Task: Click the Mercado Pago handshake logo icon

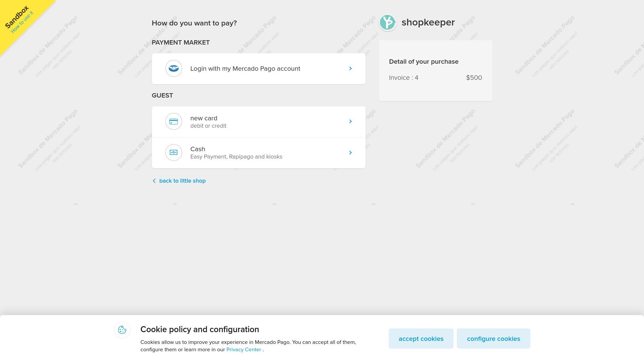Action: [x=173, y=68]
